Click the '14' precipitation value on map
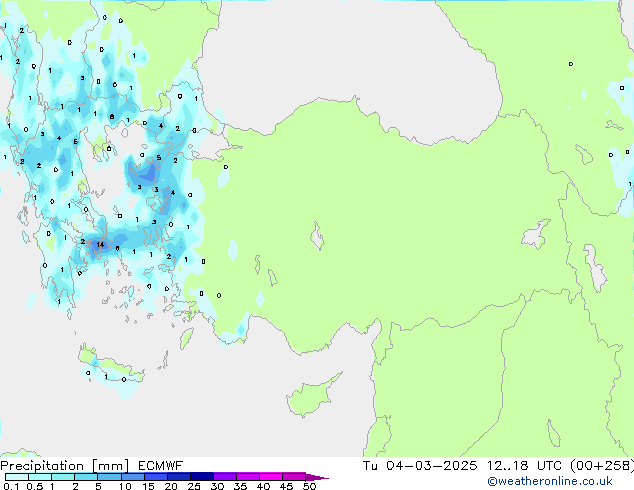The height and width of the screenshot is (490, 634). [x=100, y=244]
